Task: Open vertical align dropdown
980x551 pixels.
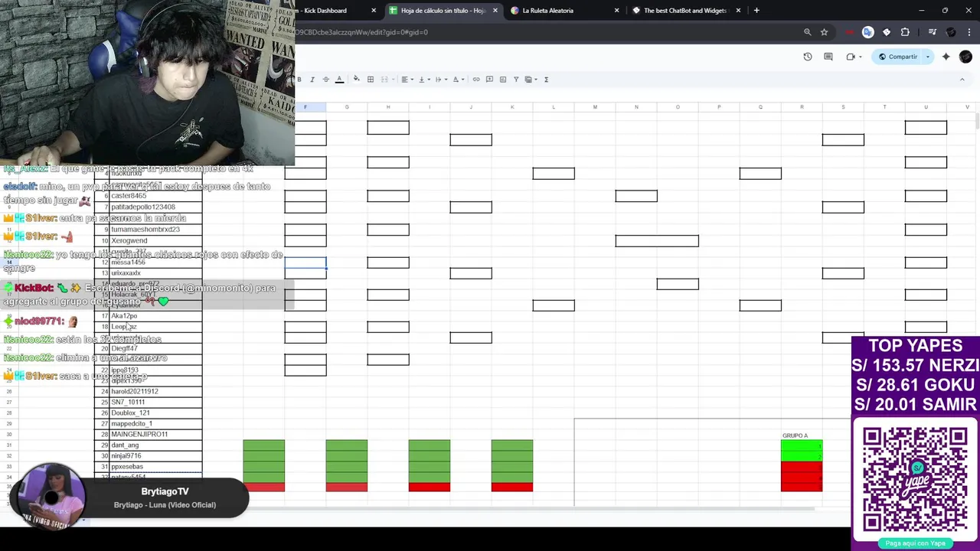Action: [x=423, y=80]
